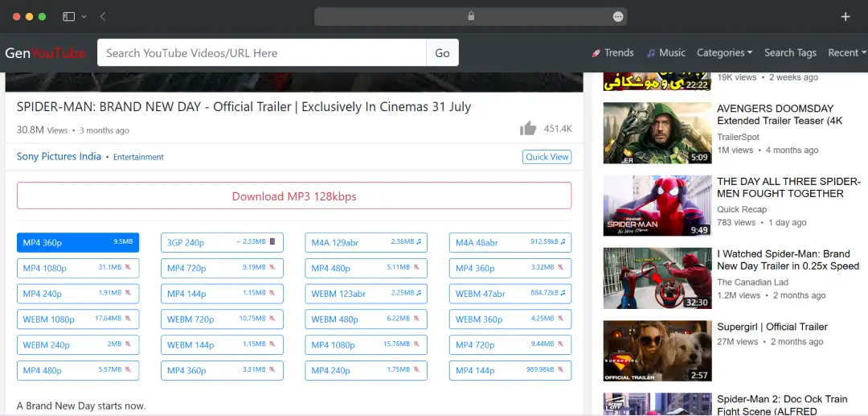The image size is (868, 416).
Task: Focus the Search YouTube Videos/URL field
Action: click(x=262, y=52)
